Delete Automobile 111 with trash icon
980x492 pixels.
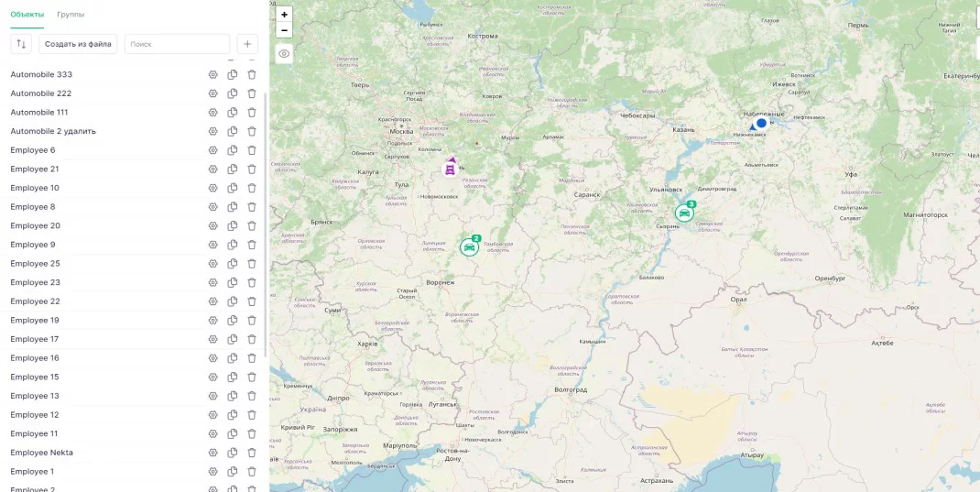pos(252,113)
